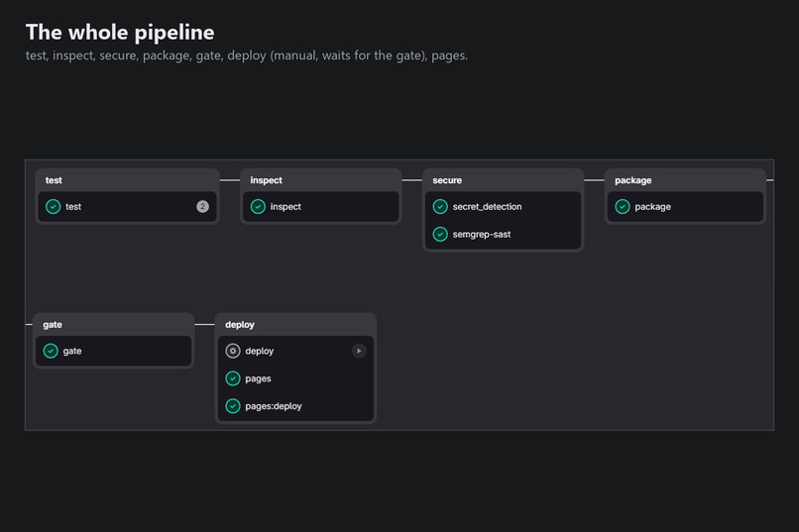Open the semgrep-sast job
The image size is (799, 532).
[482, 234]
